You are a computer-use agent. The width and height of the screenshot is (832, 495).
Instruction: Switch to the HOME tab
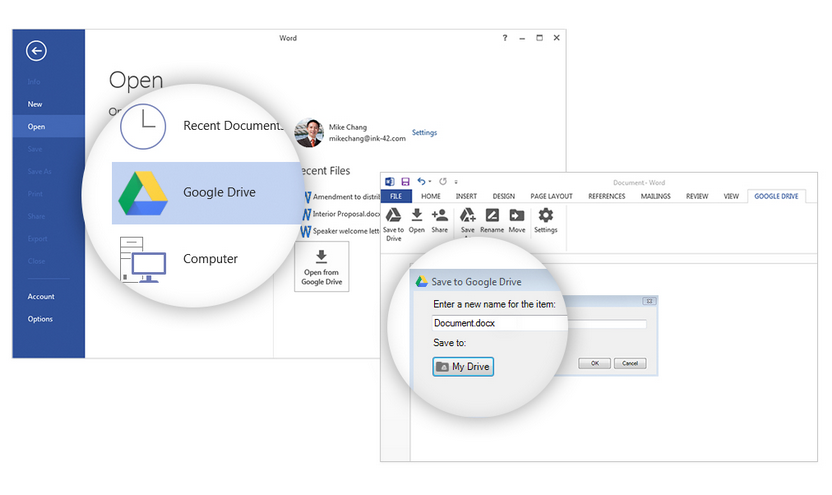pos(431,196)
